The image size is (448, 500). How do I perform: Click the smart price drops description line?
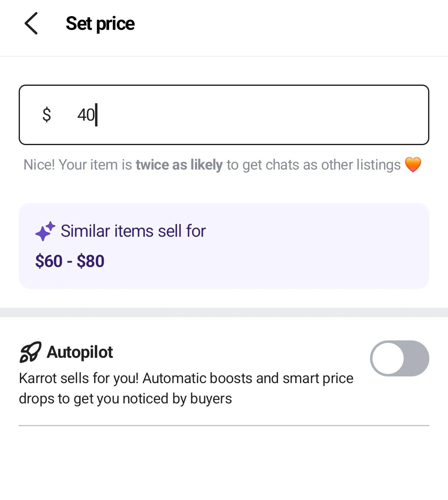(125, 398)
